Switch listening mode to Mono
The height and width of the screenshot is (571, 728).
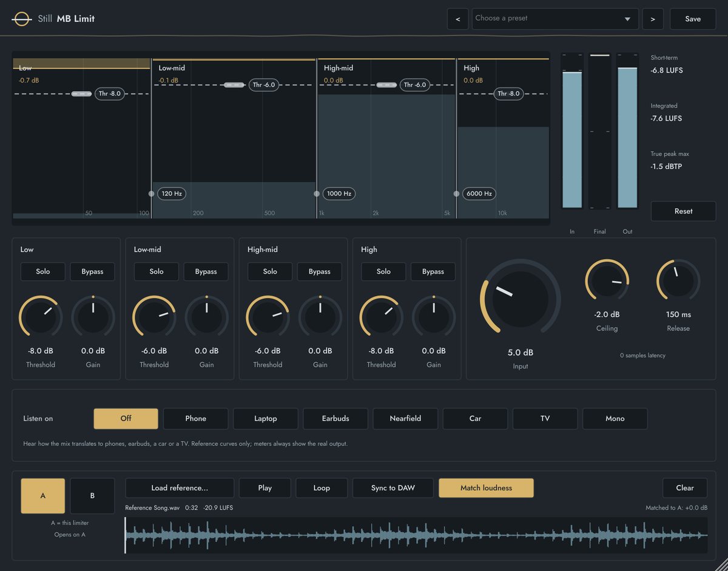(615, 418)
